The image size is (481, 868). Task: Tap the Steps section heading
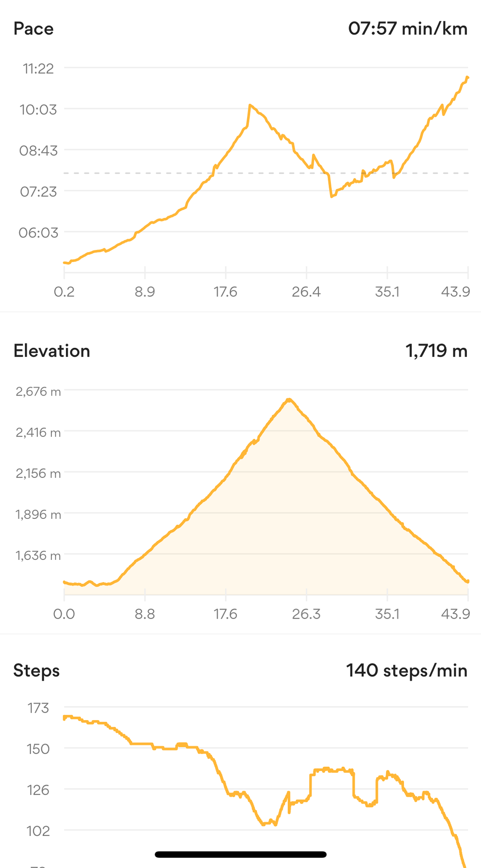[x=36, y=670]
